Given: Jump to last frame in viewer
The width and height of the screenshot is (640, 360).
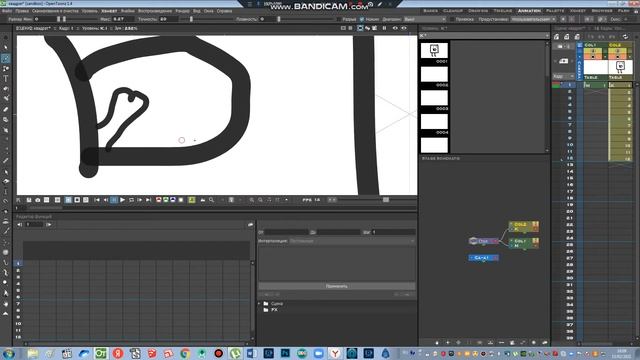Looking at the screenshot, I should [148, 200].
